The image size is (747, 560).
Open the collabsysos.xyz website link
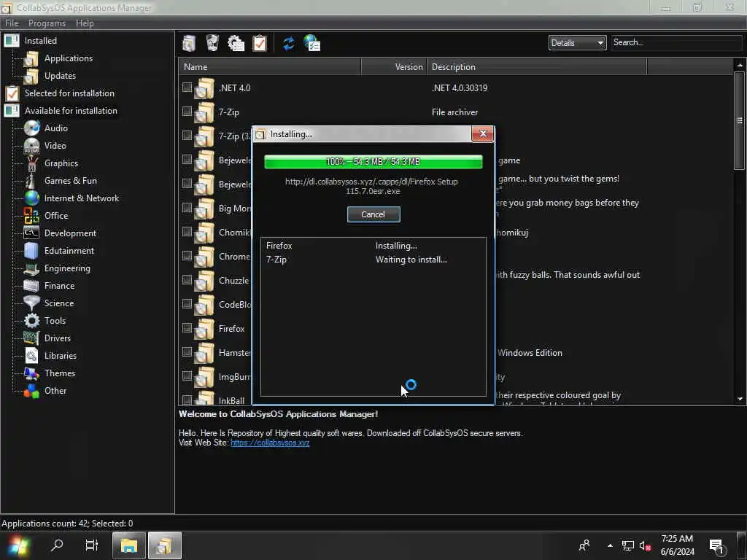point(270,443)
